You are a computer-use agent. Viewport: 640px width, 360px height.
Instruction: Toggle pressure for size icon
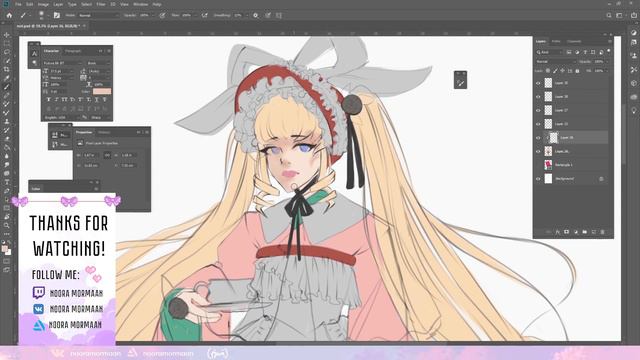pos(268,15)
